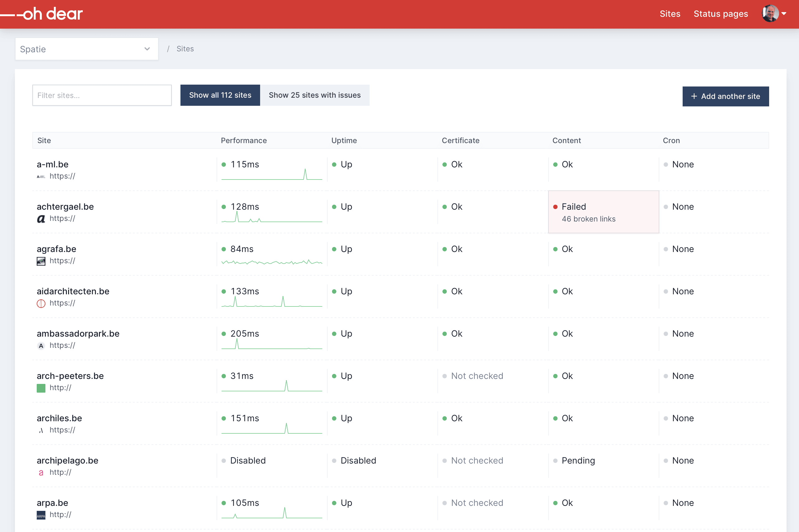This screenshot has width=799, height=532.
Task: Click 205ms performance of ambassadorpark.be
Action: point(245,334)
